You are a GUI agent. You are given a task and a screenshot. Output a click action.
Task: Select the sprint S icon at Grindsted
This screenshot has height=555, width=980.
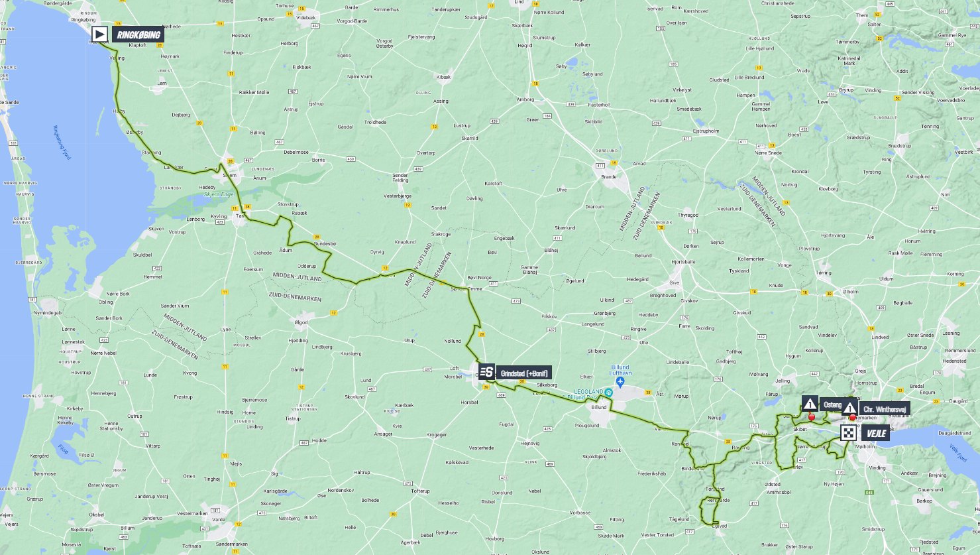[x=487, y=372]
